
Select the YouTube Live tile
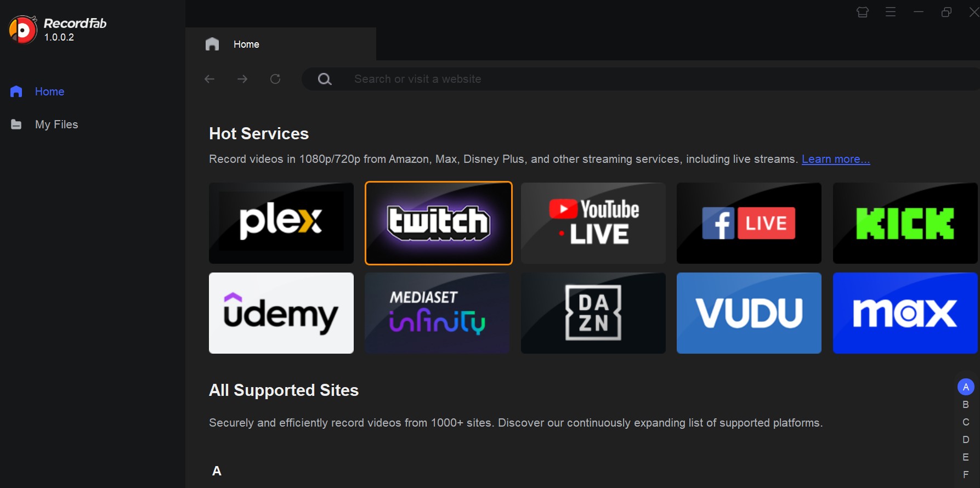coord(593,223)
